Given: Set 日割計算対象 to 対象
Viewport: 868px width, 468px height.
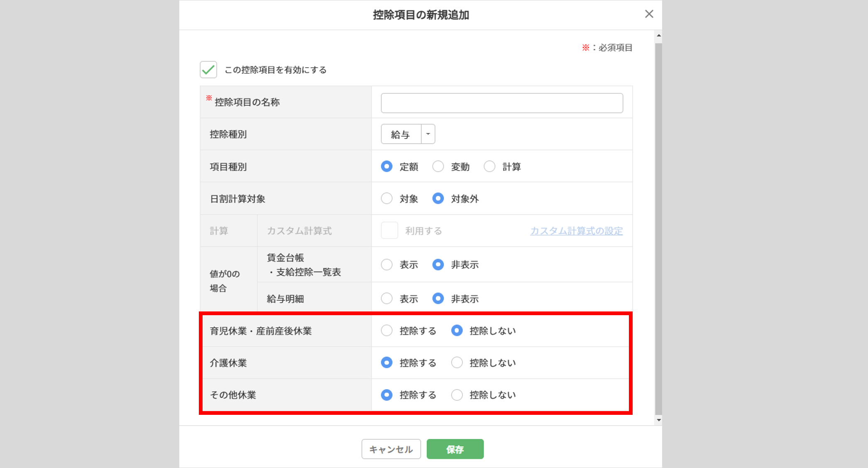Looking at the screenshot, I should pyautogui.click(x=386, y=198).
